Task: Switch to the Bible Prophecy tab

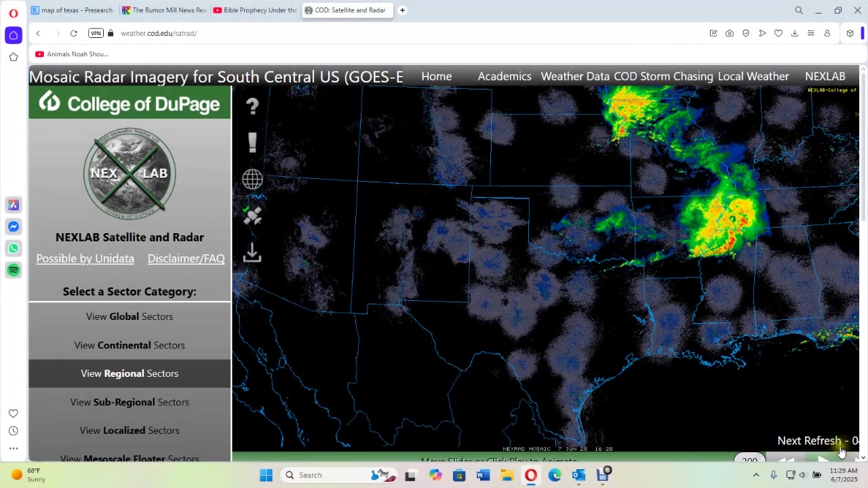Action: tap(255, 10)
